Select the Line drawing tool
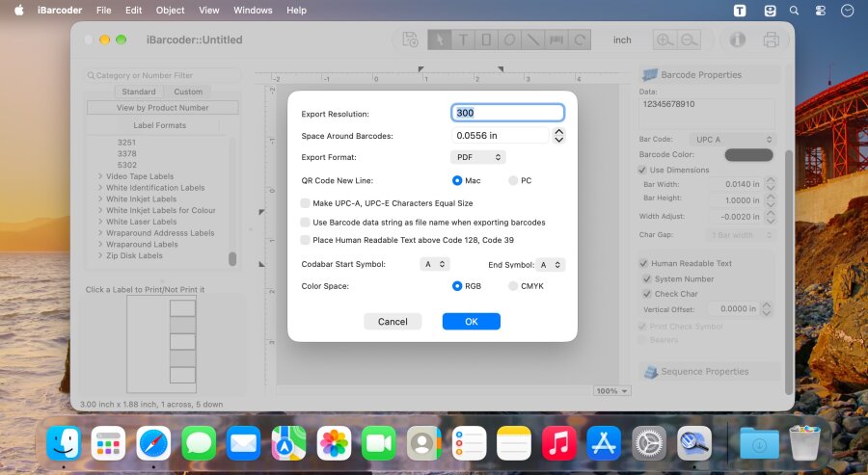 [532, 40]
